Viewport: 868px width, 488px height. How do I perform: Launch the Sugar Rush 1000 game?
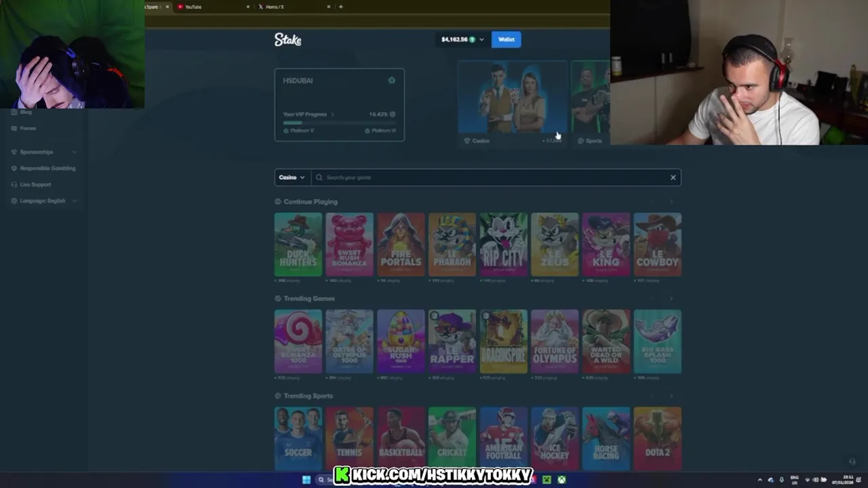(401, 341)
